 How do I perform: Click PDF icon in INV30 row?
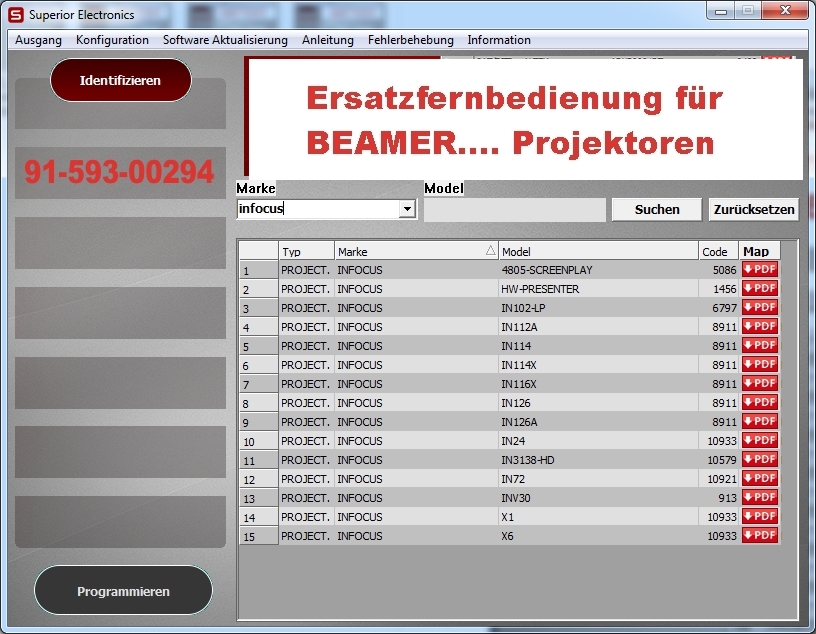(759, 497)
